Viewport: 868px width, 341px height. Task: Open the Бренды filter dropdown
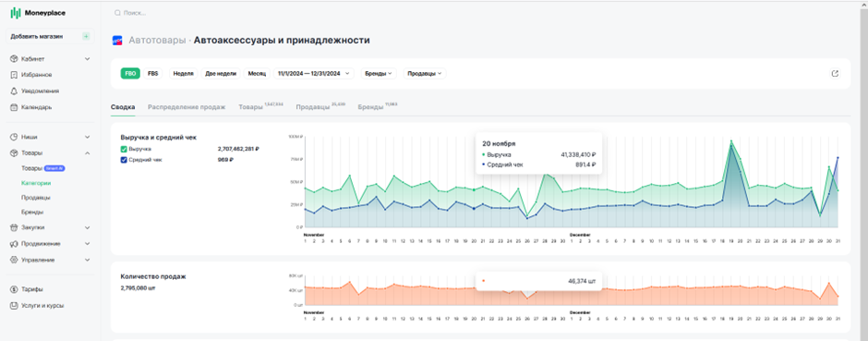tap(379, 74)
